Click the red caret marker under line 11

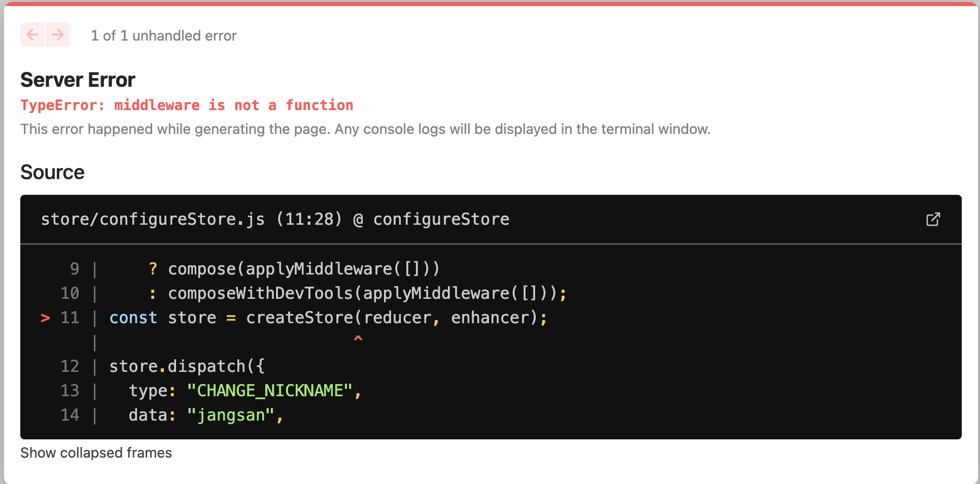(358, 338)
